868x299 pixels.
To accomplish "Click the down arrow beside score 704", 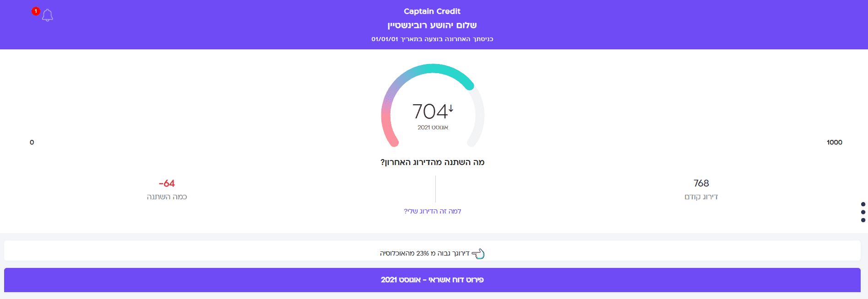I will [x=451, y=108].
